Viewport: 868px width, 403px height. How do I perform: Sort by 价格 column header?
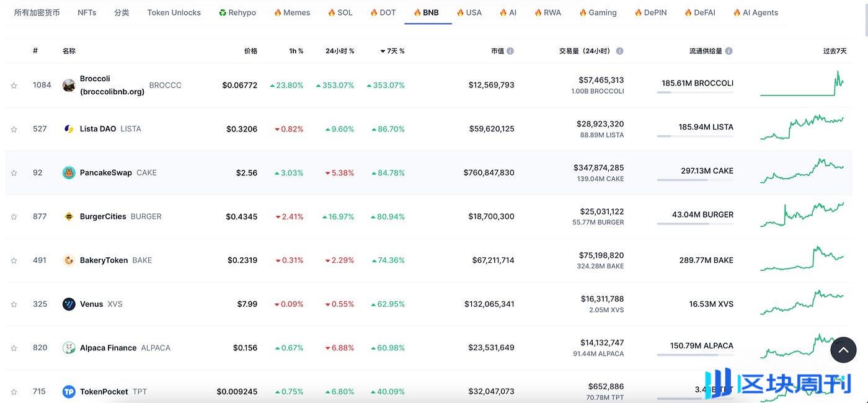point(250,51)
